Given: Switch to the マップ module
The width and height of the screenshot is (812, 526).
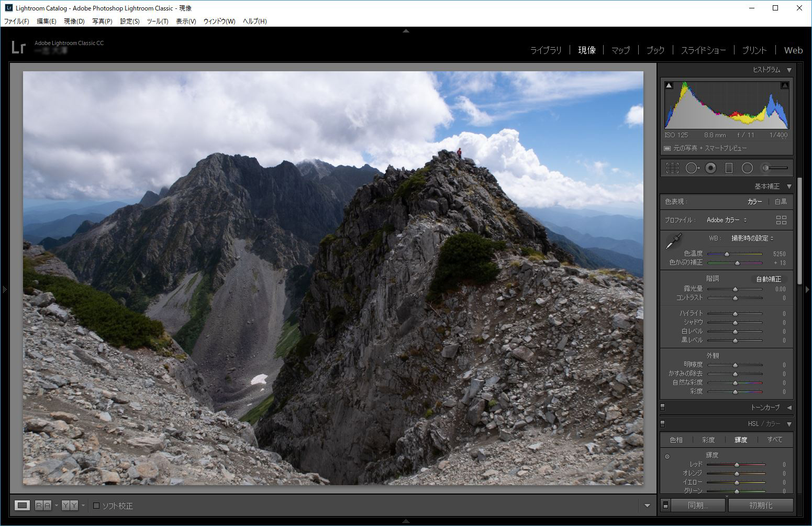Looking at the screenshot, I should 620,50.
